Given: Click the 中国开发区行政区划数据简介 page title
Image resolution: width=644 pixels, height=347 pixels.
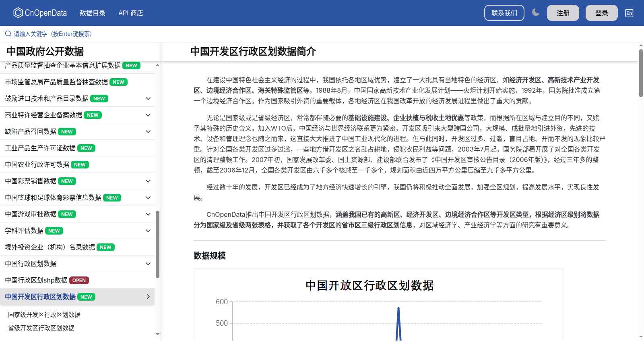Looking at the screenshot, I should (253, 52).
